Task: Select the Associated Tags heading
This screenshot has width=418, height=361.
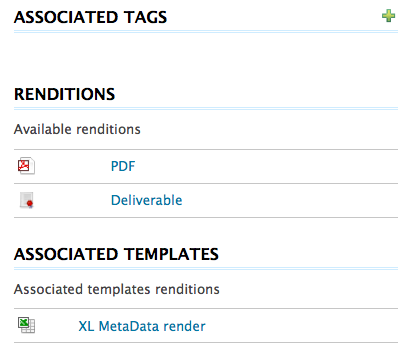Action: [x=90, y=17]
